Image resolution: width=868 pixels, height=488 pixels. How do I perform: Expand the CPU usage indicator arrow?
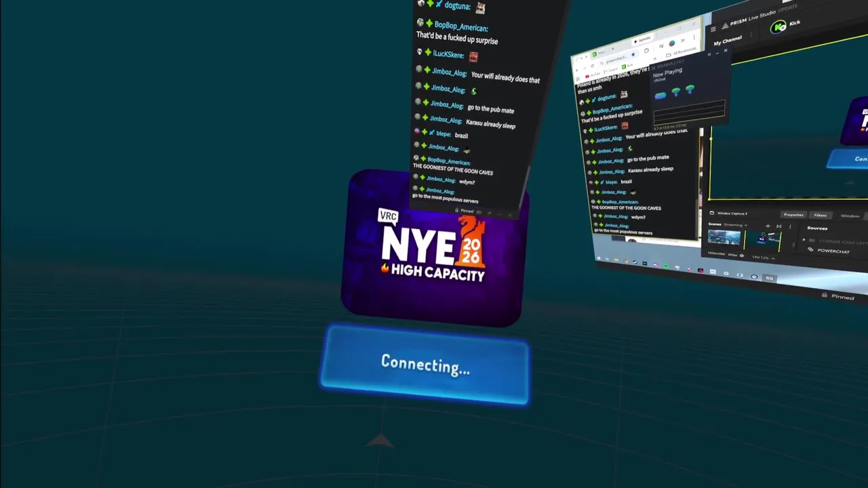[773, 258]
